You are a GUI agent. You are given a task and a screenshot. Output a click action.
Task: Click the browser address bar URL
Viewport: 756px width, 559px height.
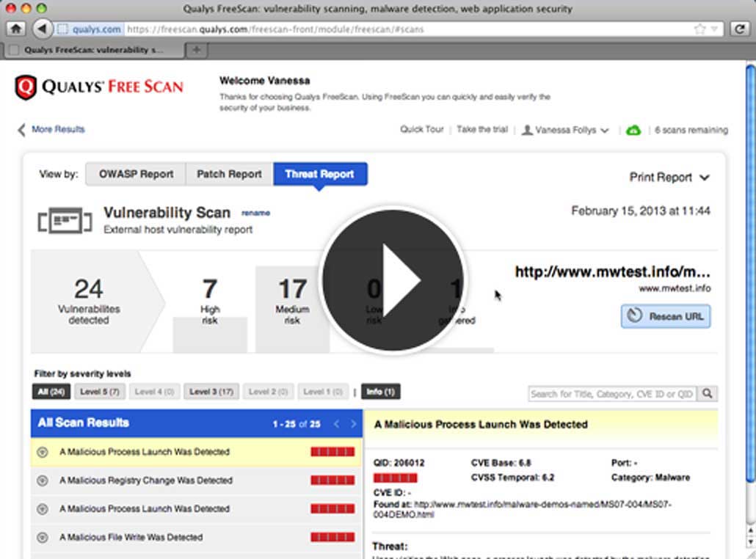click(x=275, y=29)
